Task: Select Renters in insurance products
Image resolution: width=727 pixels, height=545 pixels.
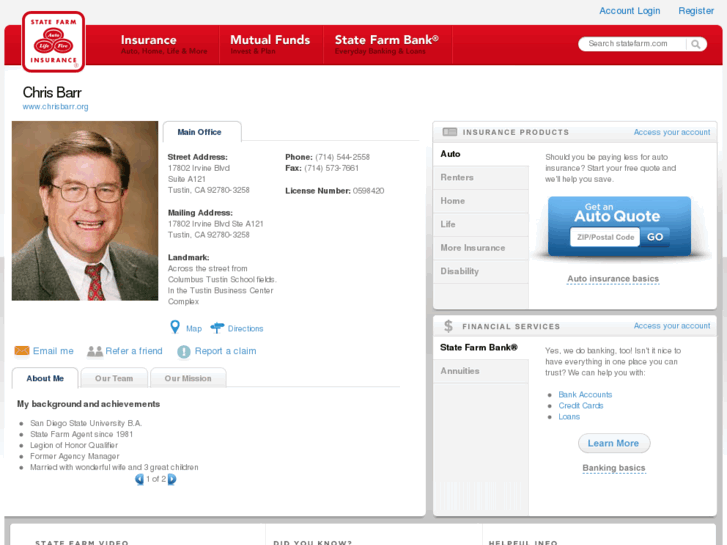Action: pyautogui.click(x=481, y=178)
